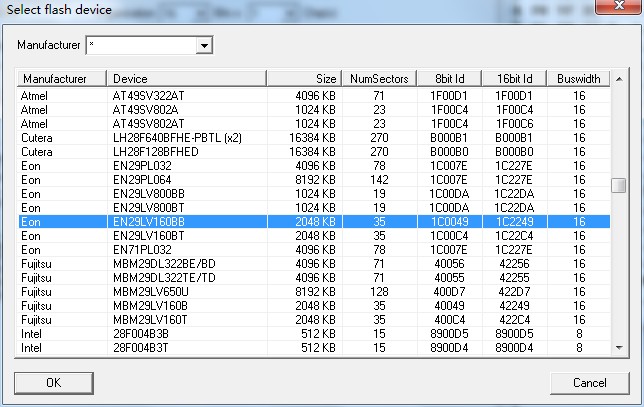Screen dimensions: 644x407
Task: Sort by the Manufacturer column header
Action: pos(62,78)
